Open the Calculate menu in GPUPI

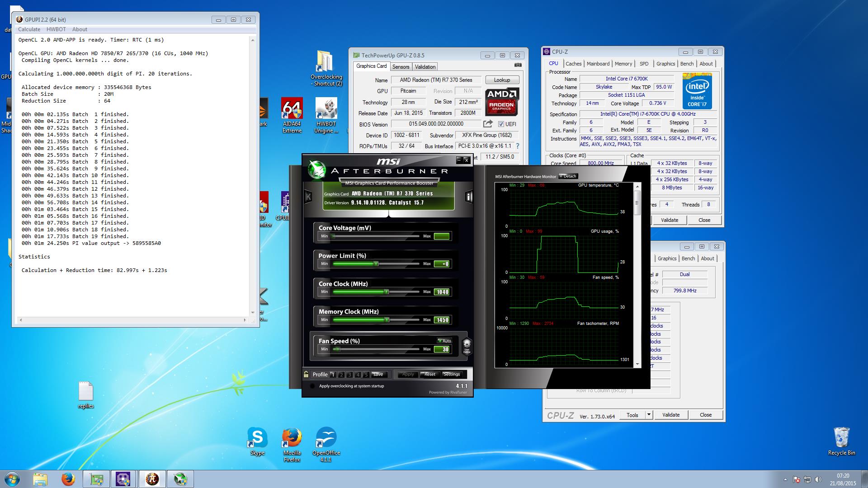tap(29, 29)
